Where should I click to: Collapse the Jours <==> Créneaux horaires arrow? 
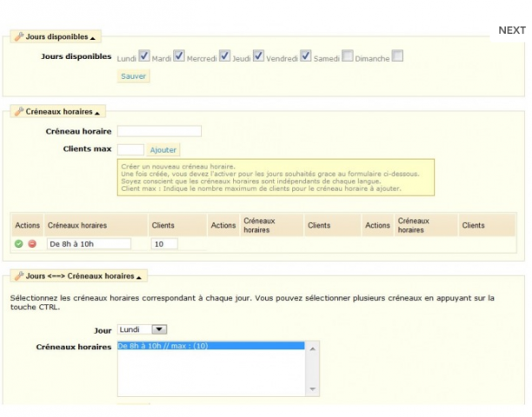click(139, 277)
